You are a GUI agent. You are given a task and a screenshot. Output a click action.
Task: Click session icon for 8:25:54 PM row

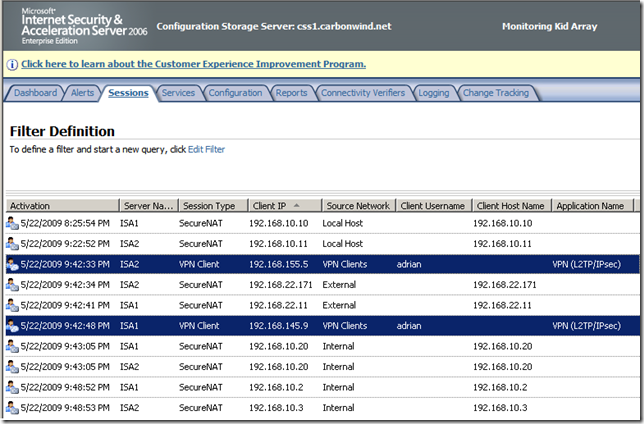[12, 224]
